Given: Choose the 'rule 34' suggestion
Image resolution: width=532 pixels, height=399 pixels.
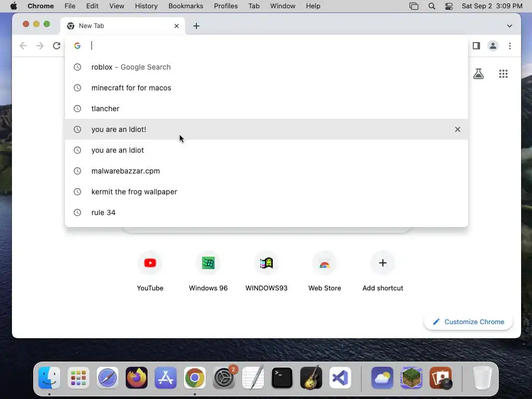Looking at the screenshot, I should coord(267,212).
